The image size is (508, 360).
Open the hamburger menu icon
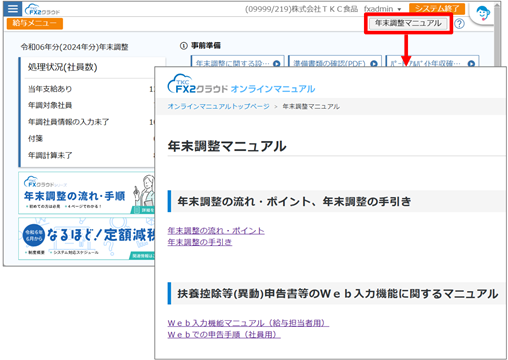[13, 8]
